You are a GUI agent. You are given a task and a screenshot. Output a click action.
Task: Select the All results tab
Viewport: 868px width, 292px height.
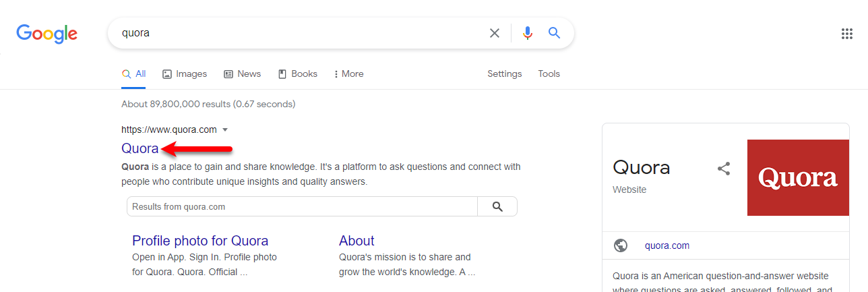[x=133, y=74]
